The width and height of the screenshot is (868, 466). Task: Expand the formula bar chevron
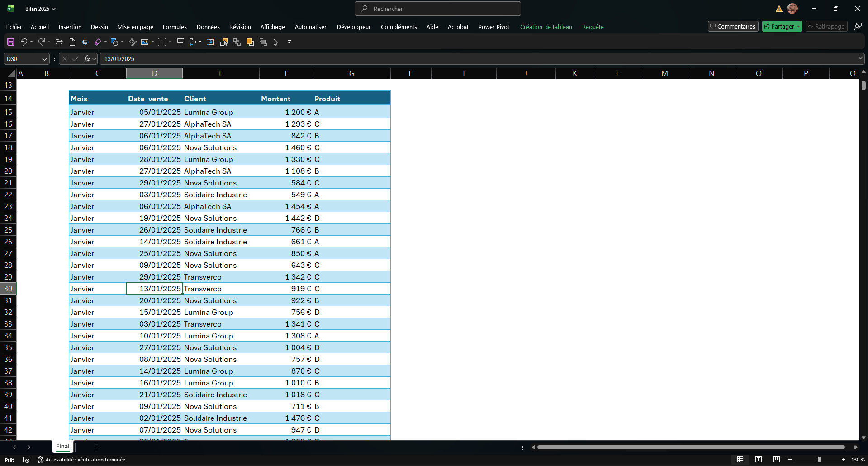(x=860, y=58)
